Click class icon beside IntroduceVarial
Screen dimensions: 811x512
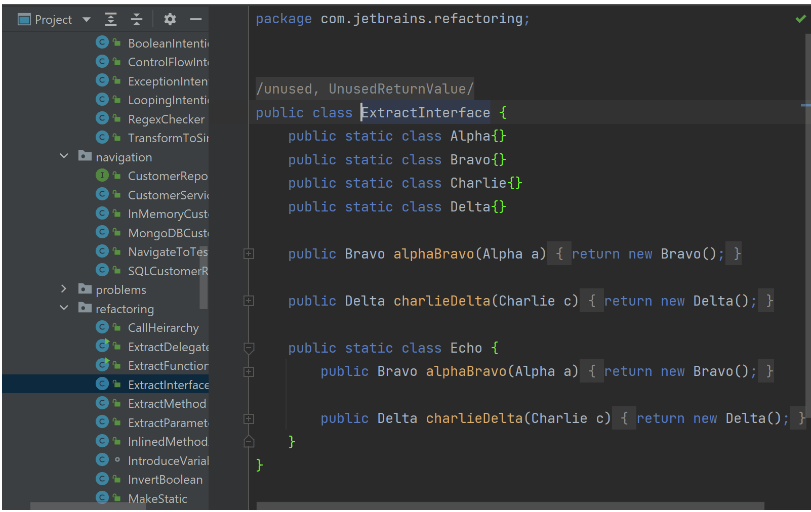tap(102, 460)
